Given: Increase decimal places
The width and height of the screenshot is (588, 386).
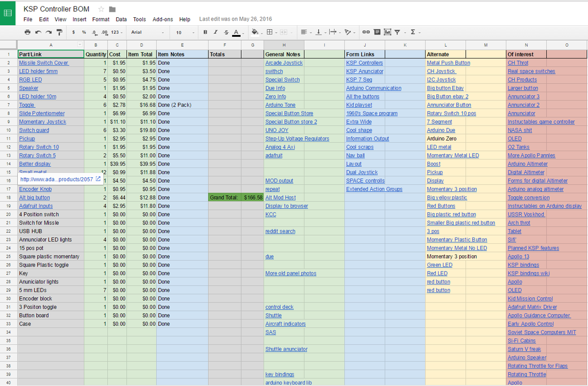Looking at the screenshot, I should coord(105,33).
